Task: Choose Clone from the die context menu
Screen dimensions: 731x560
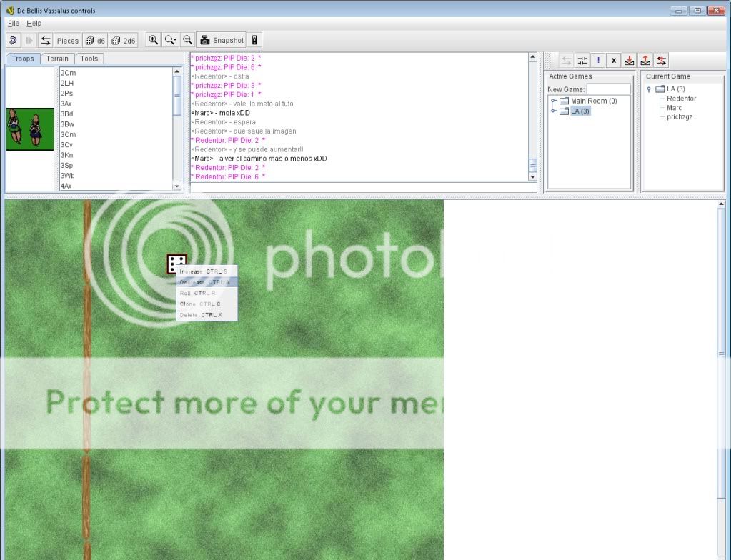Action: point(207,304)
